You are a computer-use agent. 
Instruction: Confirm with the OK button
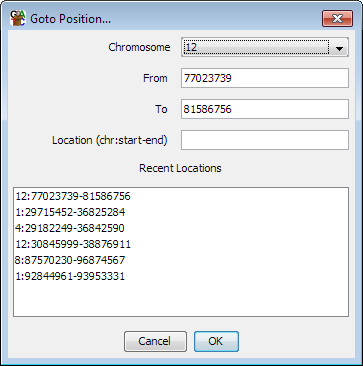coord(216,341)
